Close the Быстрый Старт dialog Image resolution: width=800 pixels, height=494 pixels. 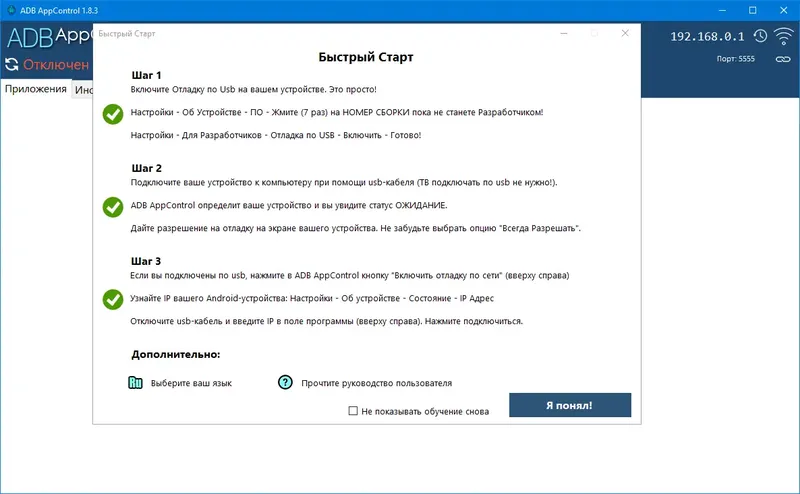click(625, 33)
